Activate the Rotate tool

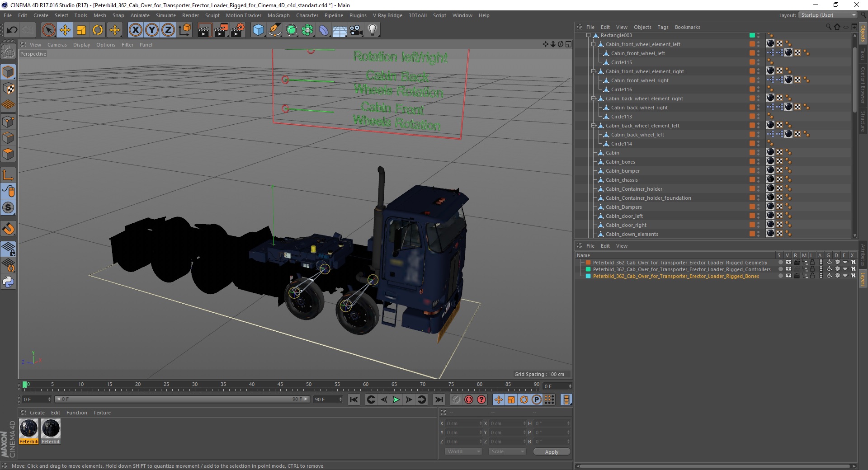98,30
